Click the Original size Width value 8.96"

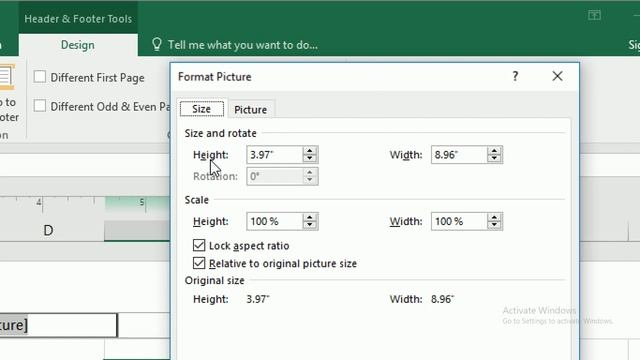click(x=442, y=299)
